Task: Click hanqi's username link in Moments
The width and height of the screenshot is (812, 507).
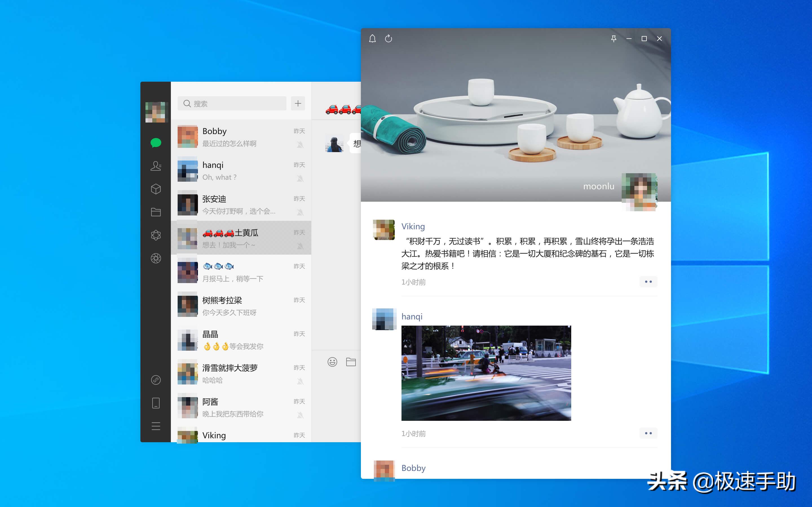Action: pos(412,316)
